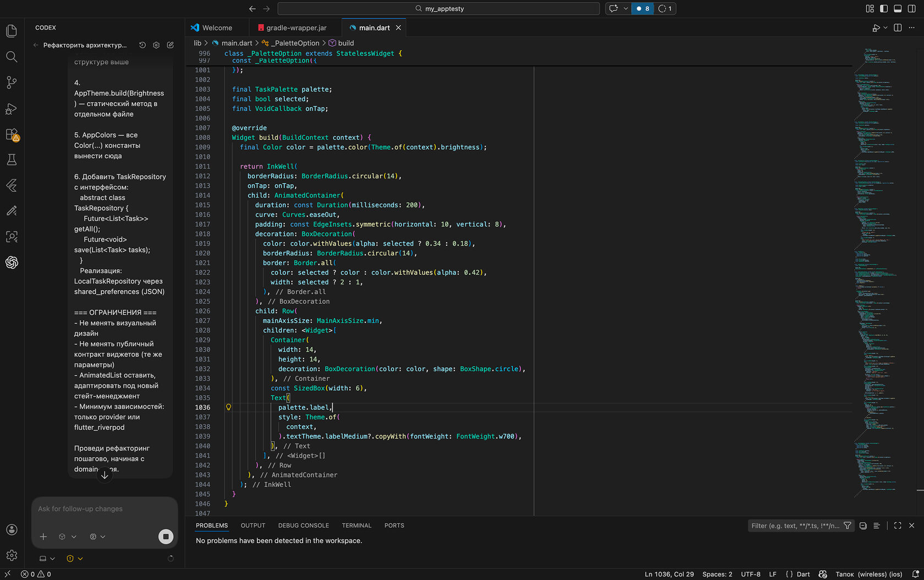Open the DEBUG CONSOLE panel tab
This screenshot has height=580, width=924.
pos(304,526)
